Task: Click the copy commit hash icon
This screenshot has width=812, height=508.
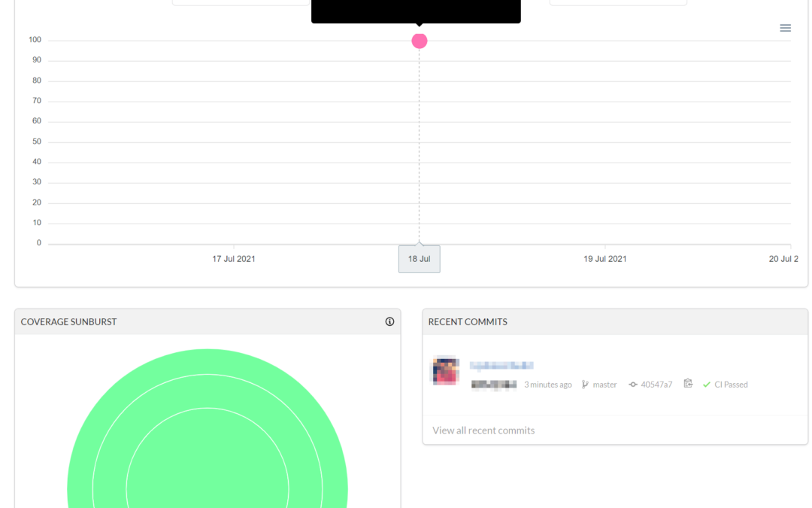Action: coord(688,384)
